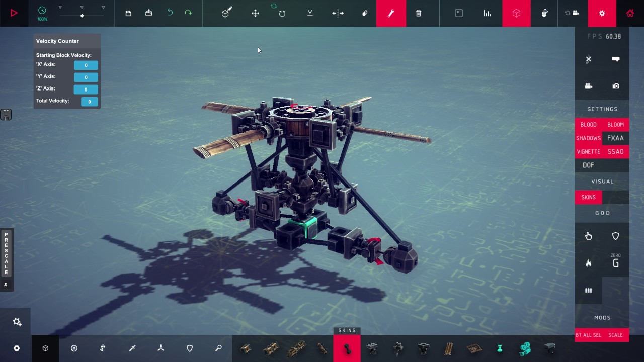
Task: Click the SCALE mod button
Action: point(615,335)
